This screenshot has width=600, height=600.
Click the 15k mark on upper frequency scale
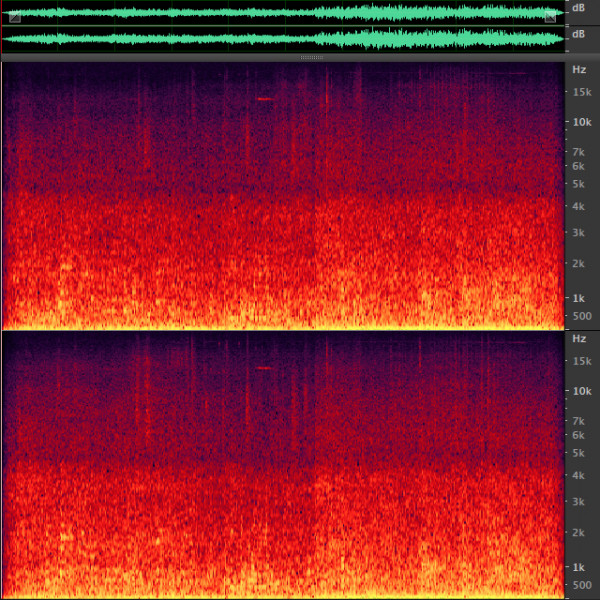(x=582, y=92)
